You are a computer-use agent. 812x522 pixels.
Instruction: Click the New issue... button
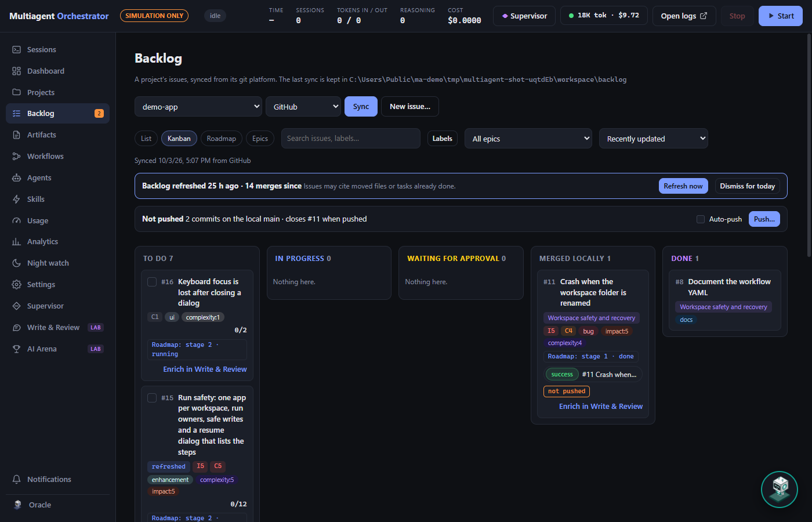click(x=410, y=107)
